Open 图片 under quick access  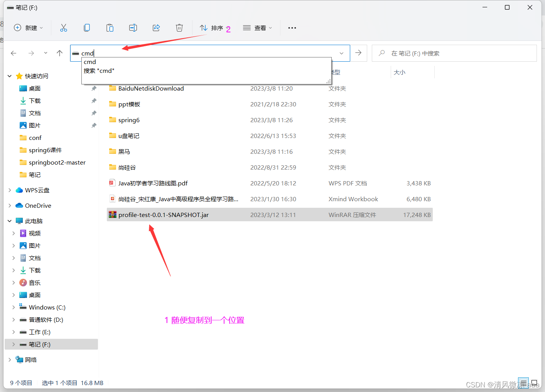pos(35,125)
